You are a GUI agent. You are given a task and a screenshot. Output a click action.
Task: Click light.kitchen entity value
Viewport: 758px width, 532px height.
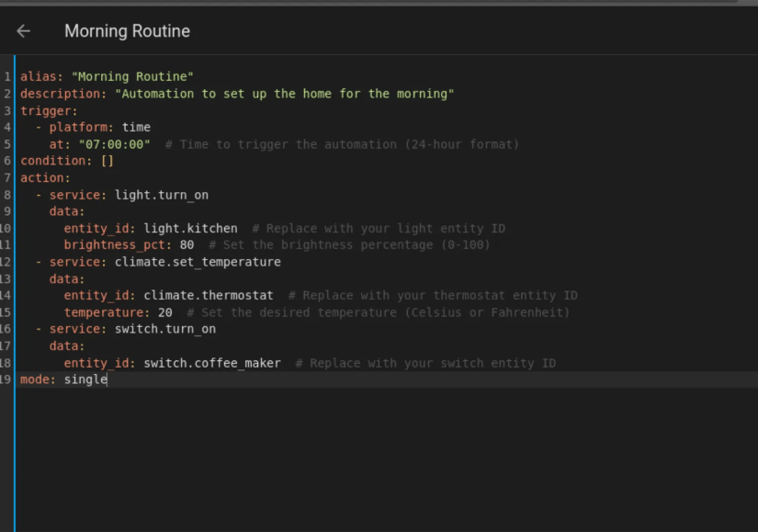point(190,228)
